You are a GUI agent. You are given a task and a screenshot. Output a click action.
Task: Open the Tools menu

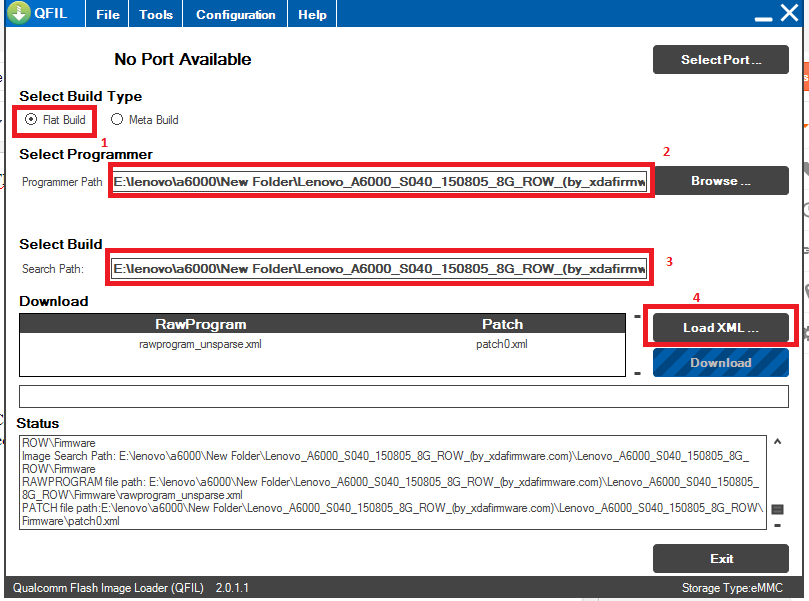coord(155,13)
